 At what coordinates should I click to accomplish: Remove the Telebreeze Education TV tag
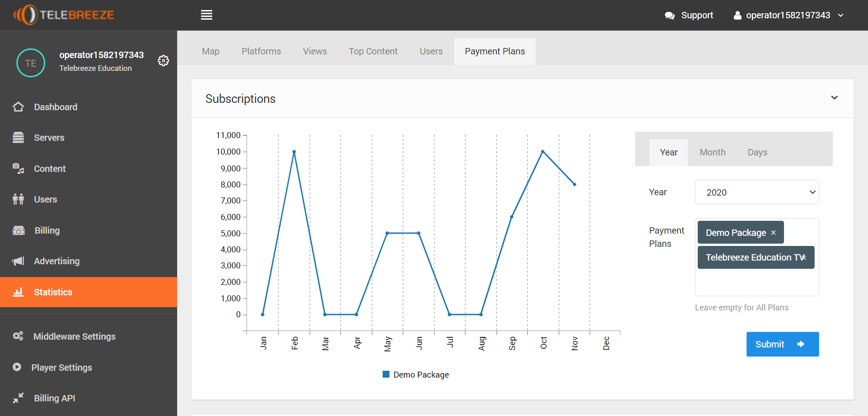click(x=804, y=257)
